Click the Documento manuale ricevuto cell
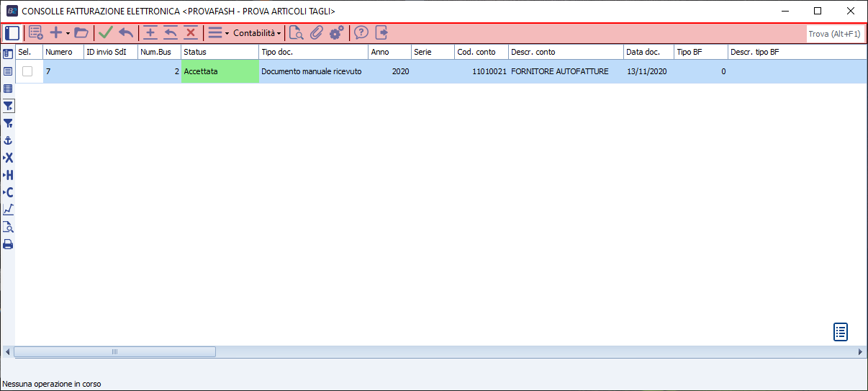Screen dimensions: 868x391 [x=313, y=71]
